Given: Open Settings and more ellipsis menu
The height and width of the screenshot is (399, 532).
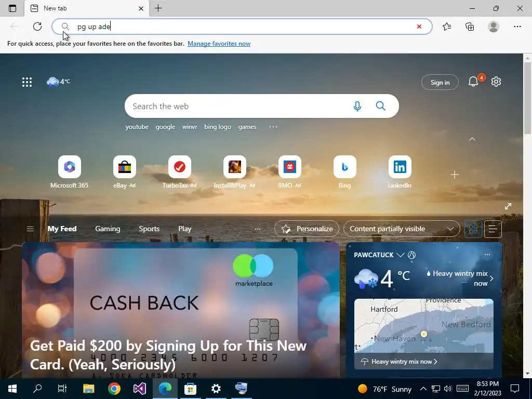Looking at the screenshot, I should [x=517, y=26].
